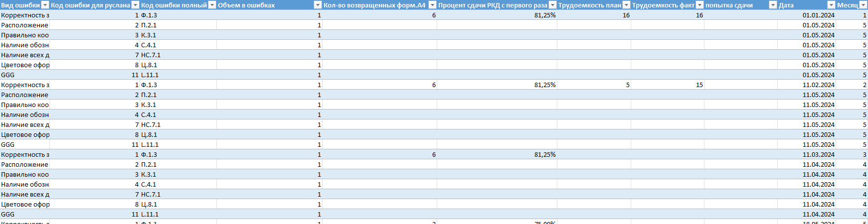This screenshot has height=224, width=868.
Task: Open the Месяц column filter dropdown
Action: 863,5
